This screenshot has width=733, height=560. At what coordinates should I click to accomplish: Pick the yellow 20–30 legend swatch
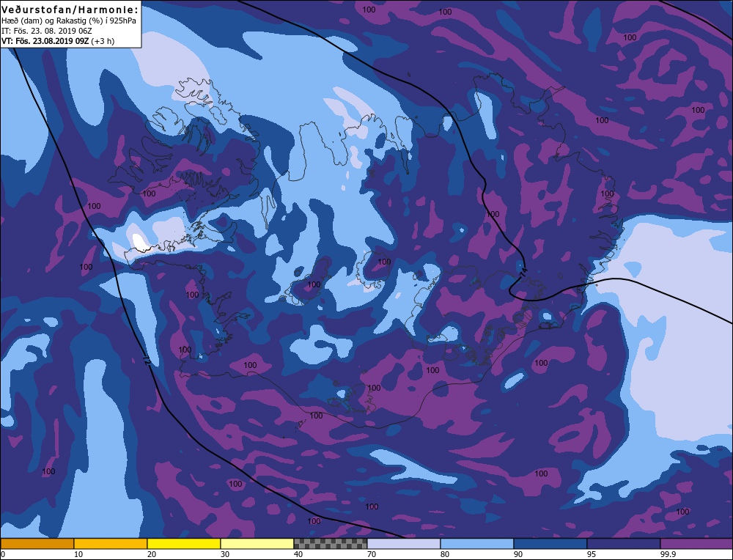(184, 543)
